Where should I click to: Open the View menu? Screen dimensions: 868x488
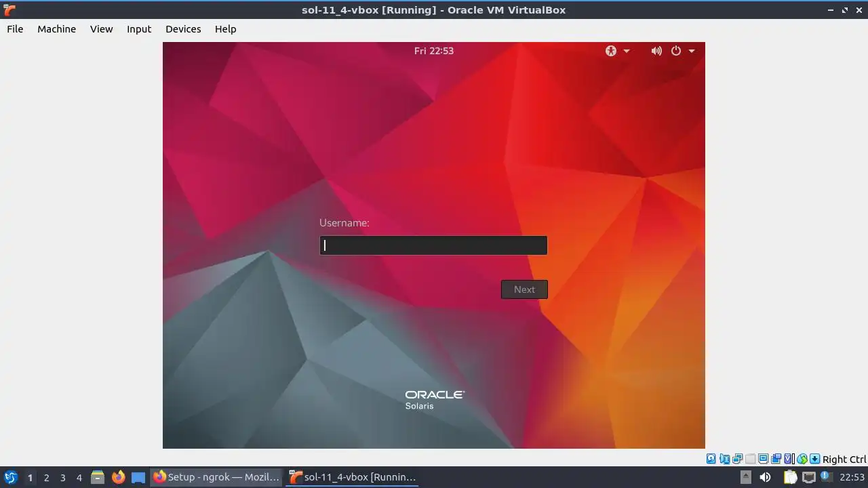coord(102,29)
